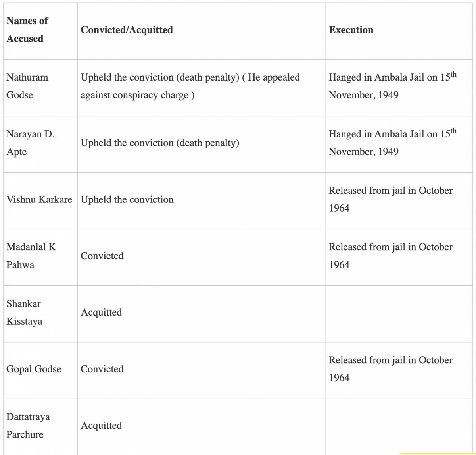Select the Shankar Kisstaya name cell

tap(24, 312)
